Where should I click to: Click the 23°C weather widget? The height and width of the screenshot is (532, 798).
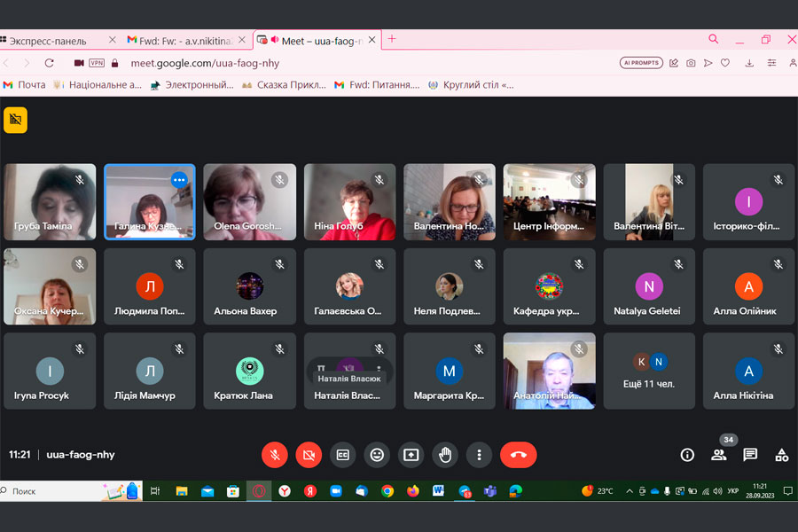coord(598,491)
